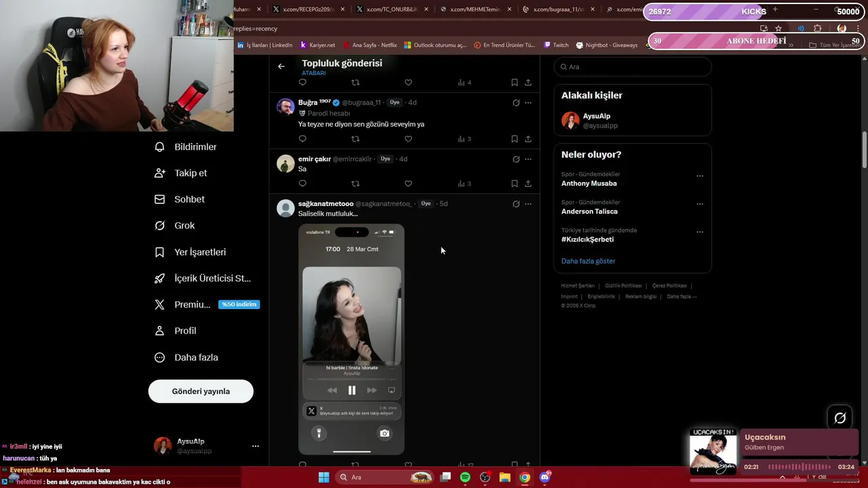Open the Nightbot - Giveaways bookmark
Screen dimensions: 868x488
coord(606,45)
